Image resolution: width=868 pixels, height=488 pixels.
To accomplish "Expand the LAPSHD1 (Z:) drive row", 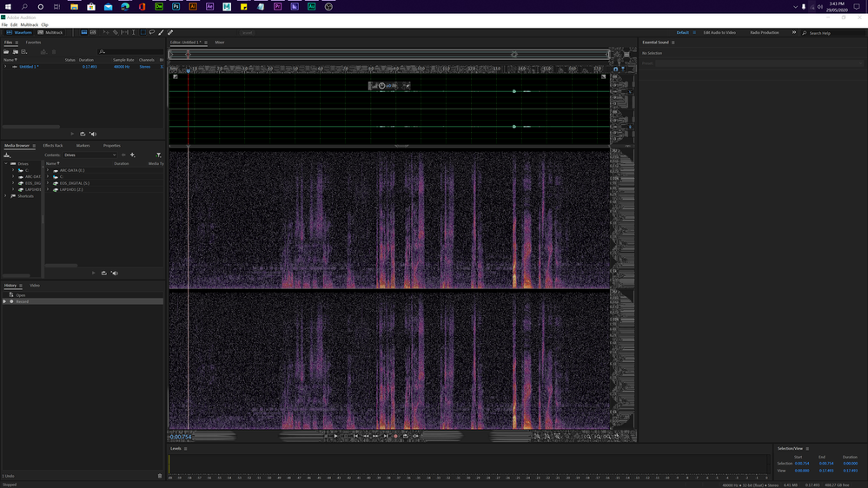I will point(48,189).
